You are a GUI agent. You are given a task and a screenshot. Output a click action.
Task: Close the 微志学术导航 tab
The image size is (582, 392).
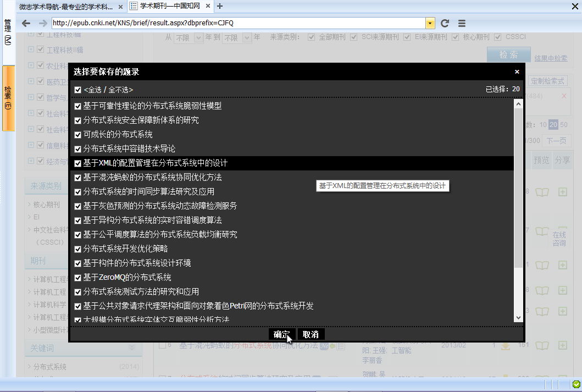click(120, 7)
